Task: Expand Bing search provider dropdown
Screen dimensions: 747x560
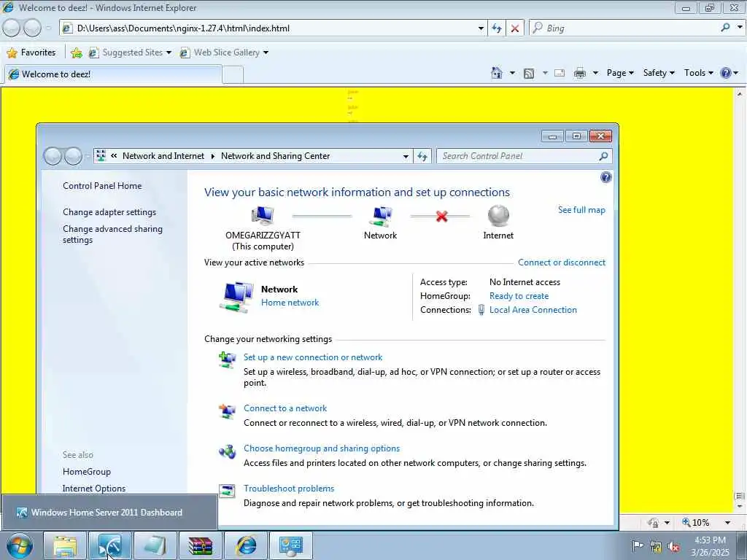Action: 740,28
